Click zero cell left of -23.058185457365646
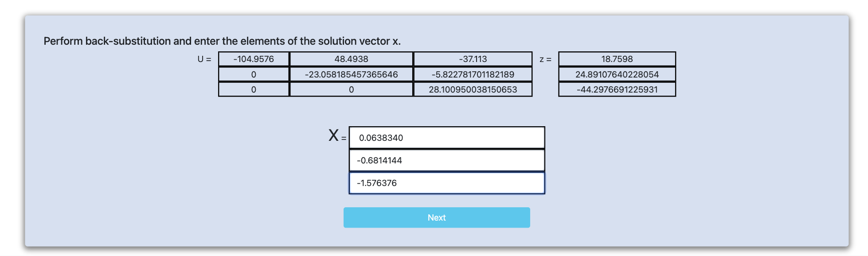 [254, 74]
